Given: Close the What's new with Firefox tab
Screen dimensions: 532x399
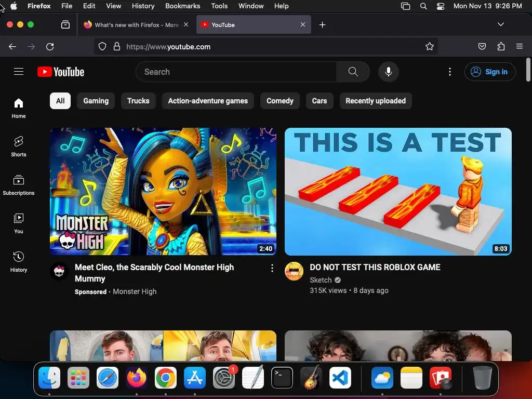Looking at the screenshot, I should [x=186, y=24].
